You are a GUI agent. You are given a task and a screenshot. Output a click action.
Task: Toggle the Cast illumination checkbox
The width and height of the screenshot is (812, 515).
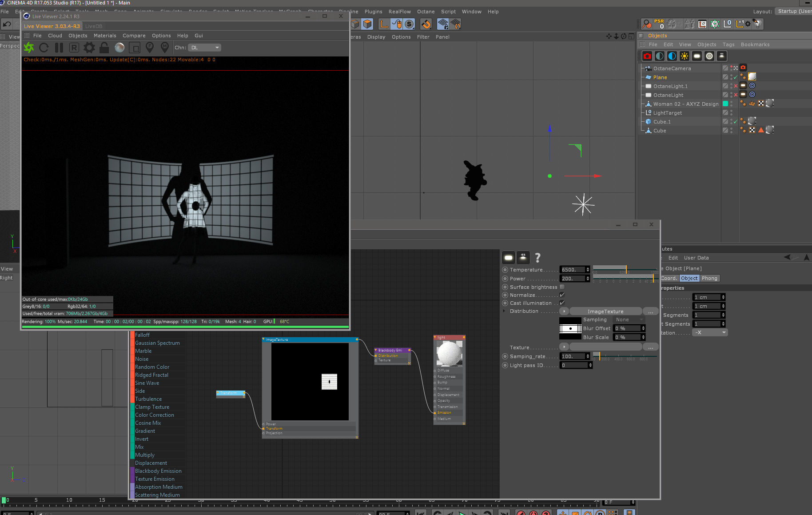[x=562, y=303]
